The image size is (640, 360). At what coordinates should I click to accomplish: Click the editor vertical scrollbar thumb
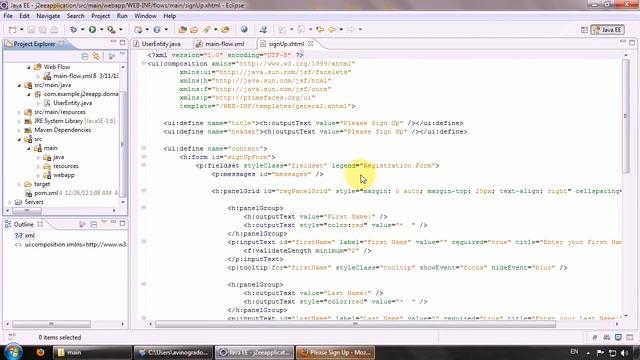(626, 115)
